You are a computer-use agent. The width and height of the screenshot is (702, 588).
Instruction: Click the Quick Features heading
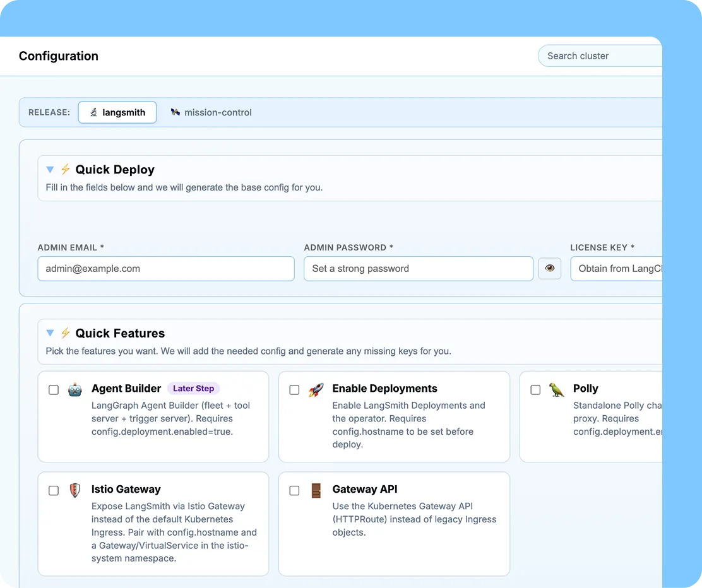click(x=120, y=333)
